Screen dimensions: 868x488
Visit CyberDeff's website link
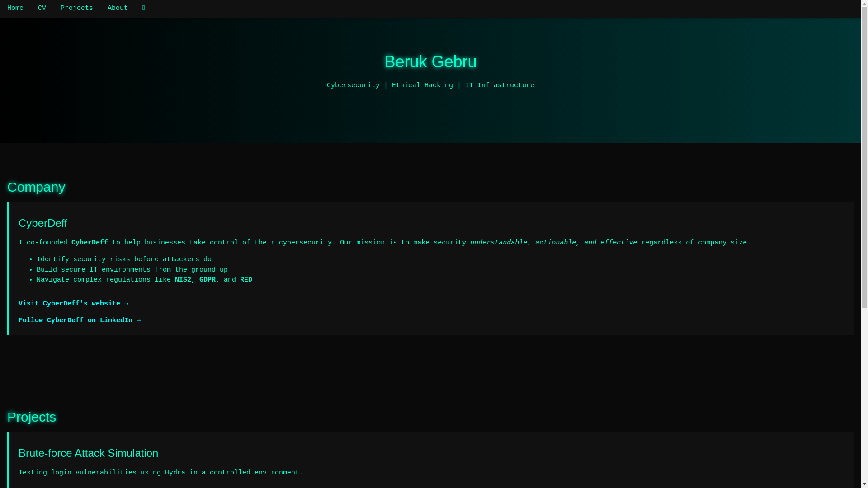tap(73, 304)
